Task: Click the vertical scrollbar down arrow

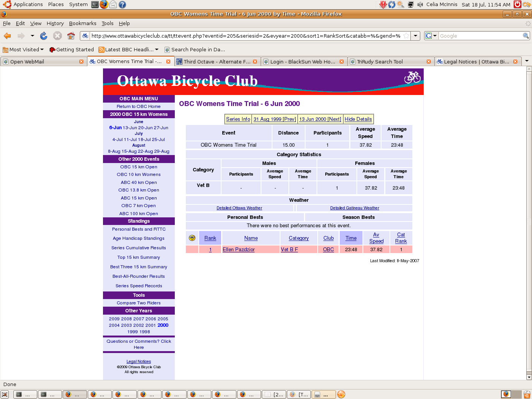Action: coord(529,377)
